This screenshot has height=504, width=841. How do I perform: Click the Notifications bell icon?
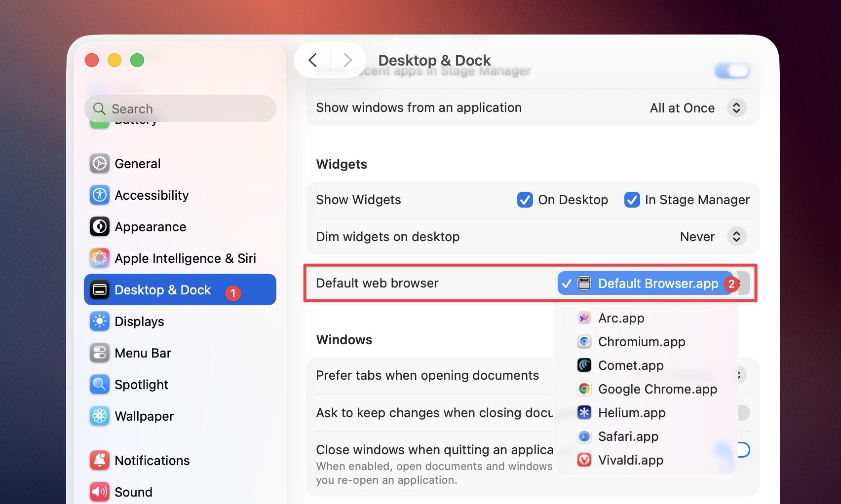click(x=99, y=461)
